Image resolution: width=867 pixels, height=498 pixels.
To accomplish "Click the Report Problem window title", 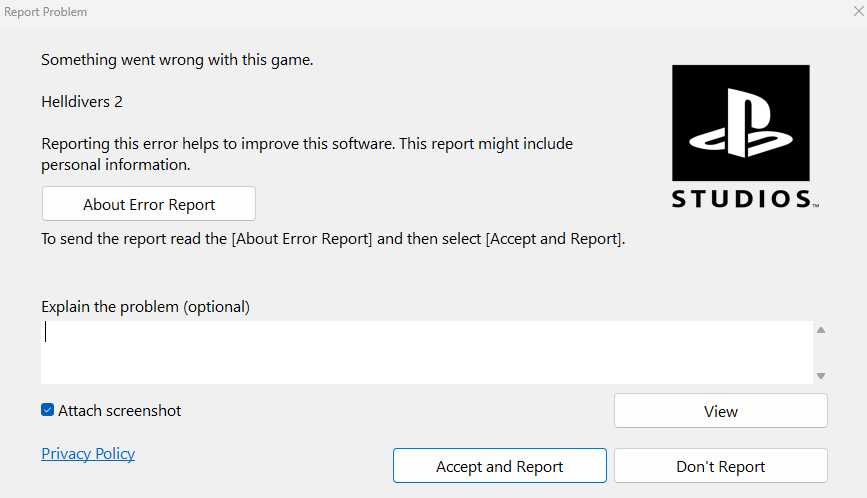I will click(x=45, y=12).
